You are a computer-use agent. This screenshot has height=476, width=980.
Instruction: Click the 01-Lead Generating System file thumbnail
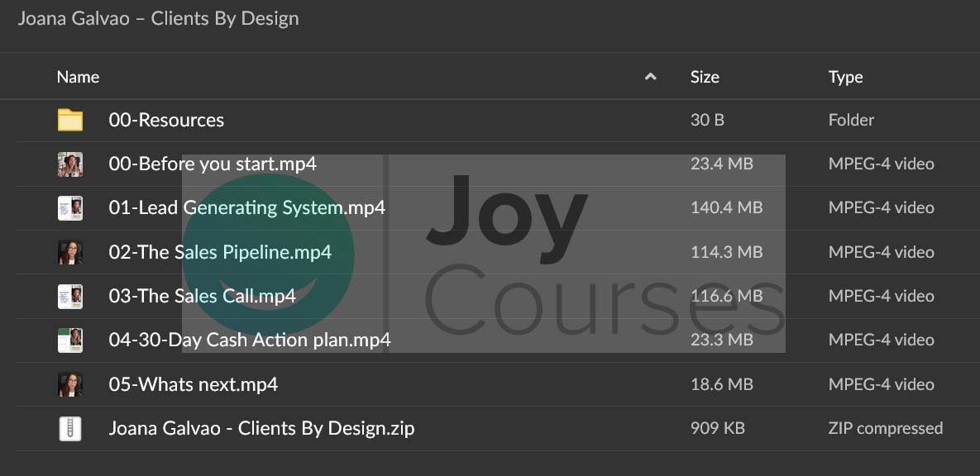click(70, 208)
